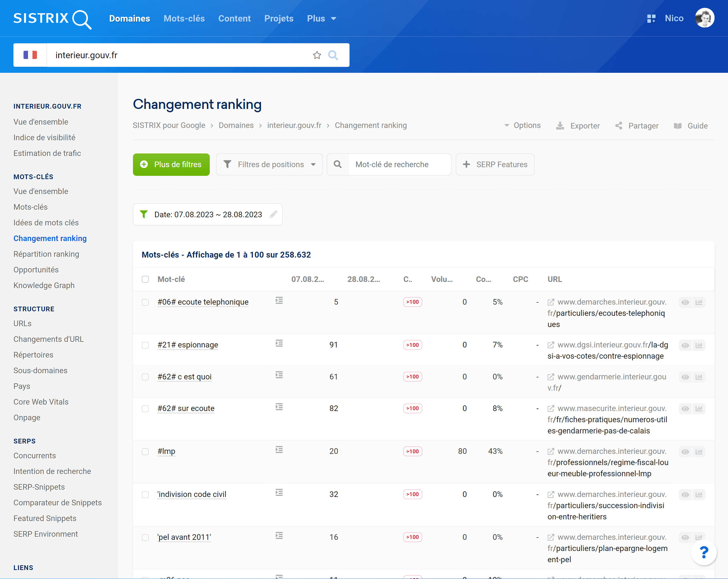The width and height of the screenshot is (728, 579).
Task: Toggle the select-all checkbox in header
Action: click(x=145, y=278)
